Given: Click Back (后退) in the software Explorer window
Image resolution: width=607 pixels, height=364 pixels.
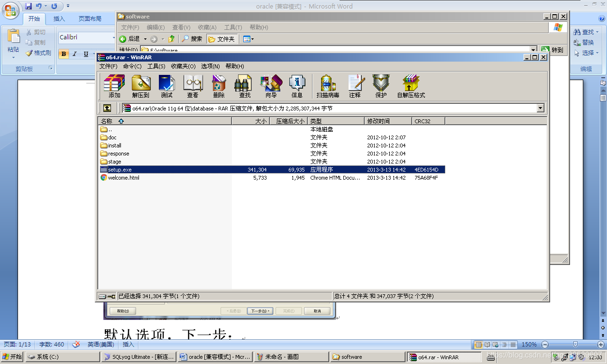Looking at the screenshot, I should (x=129, y=39).
